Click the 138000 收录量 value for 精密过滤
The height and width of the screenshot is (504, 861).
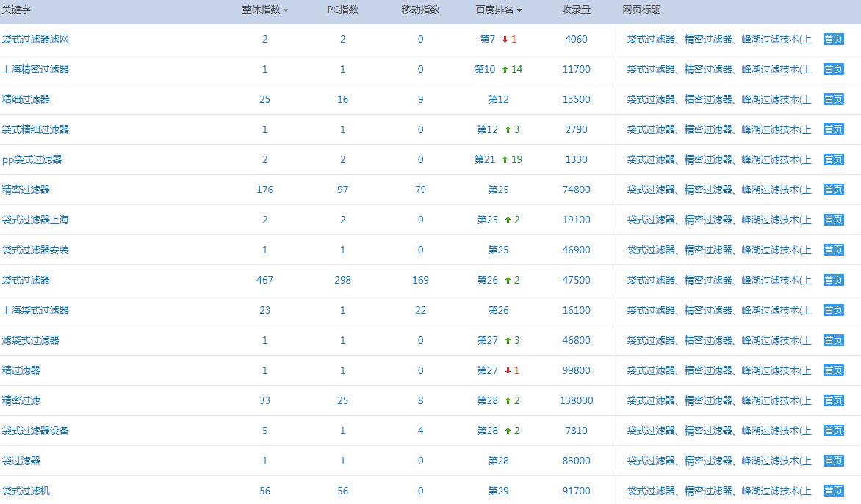coord(576,400)
